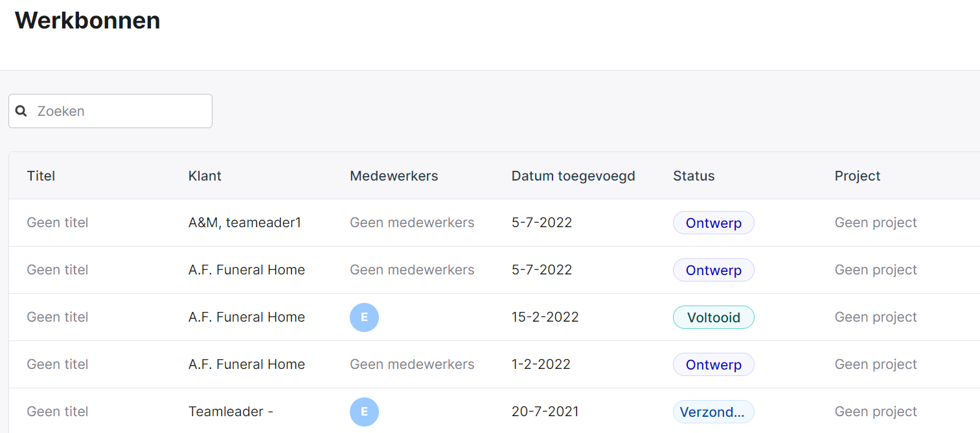This screenshot has height=433, width=980.
Task: Open A.F. Funeral Home in the 1-2-2022 row
Action: tap(247, 364)
